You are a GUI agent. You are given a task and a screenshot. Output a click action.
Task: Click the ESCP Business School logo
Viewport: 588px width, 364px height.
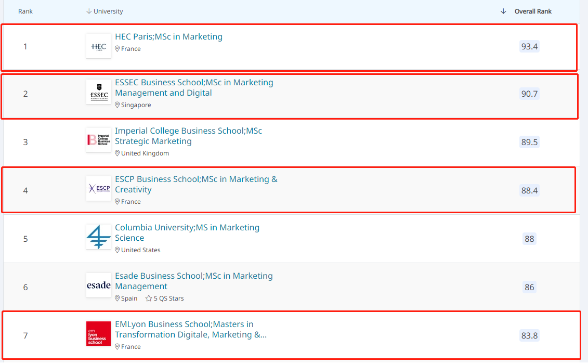point(98,188)
